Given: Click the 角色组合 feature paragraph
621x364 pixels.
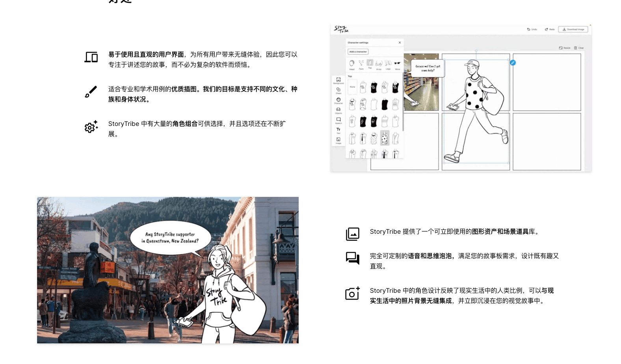Looking at the screenshot, I should (197, 129).
